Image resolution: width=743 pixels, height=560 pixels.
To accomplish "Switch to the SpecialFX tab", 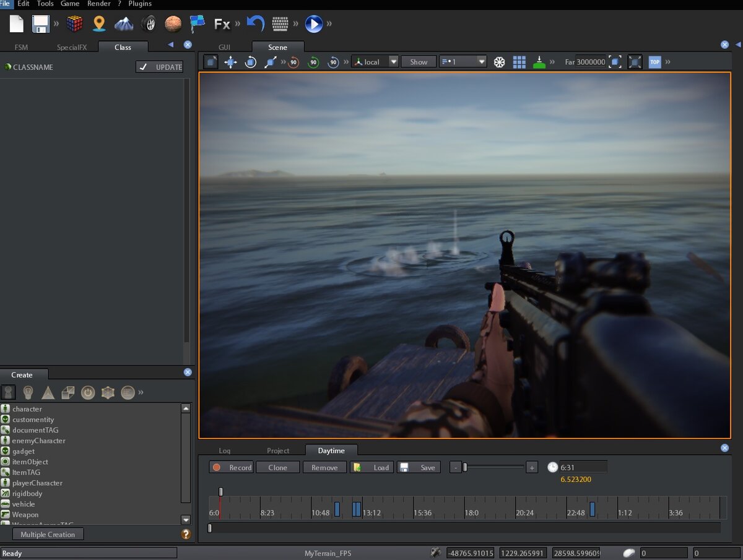I will [72, 47].
